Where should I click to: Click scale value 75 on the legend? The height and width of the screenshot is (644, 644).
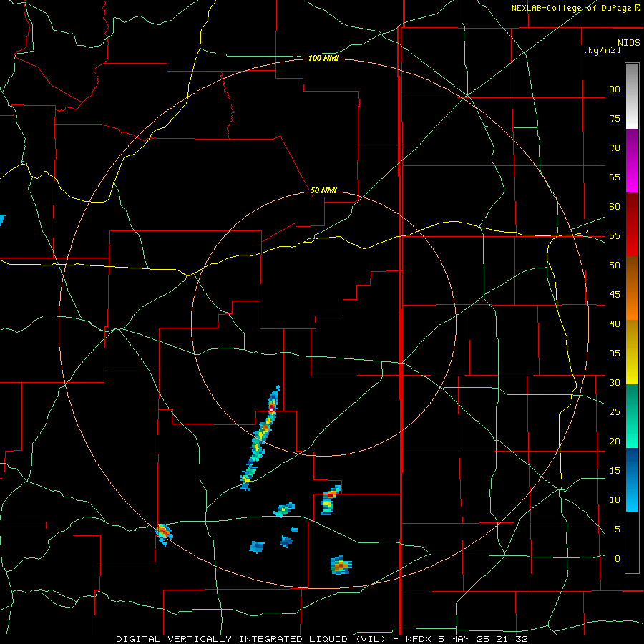pos(615,118)
